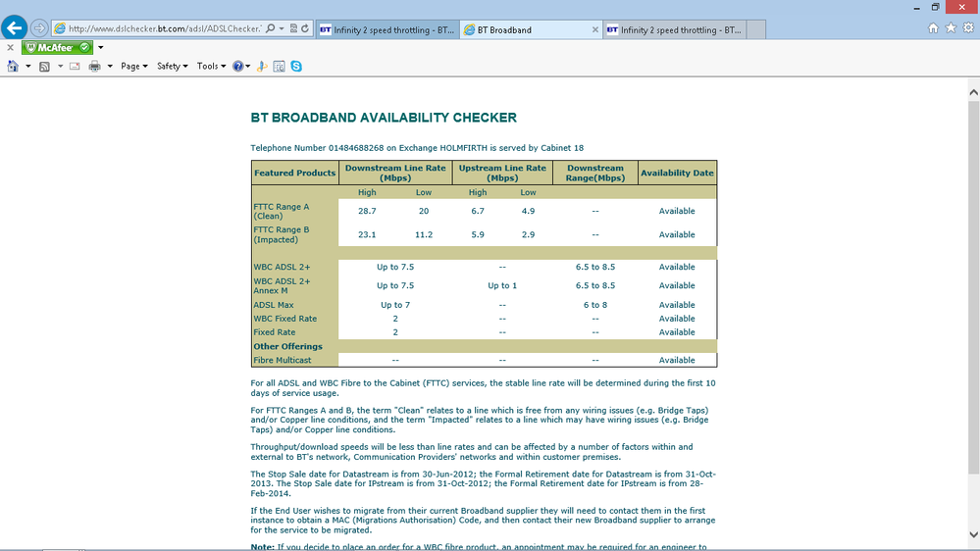Click BT BROADBAND AVAILABILITY CHECKER heading
This screenshot has width=980, height=551.
pyautogui.click(x=384, y=118)
